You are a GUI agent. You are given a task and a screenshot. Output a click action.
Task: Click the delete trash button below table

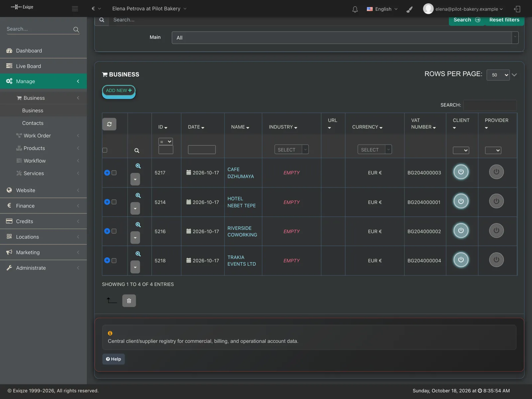pyautogui.click(x=129, y=301)
